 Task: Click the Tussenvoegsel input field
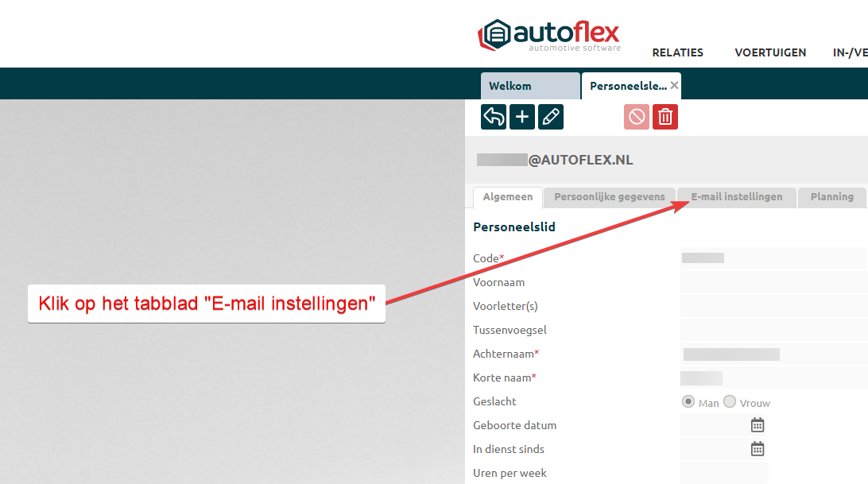click(x=773, y=330)
